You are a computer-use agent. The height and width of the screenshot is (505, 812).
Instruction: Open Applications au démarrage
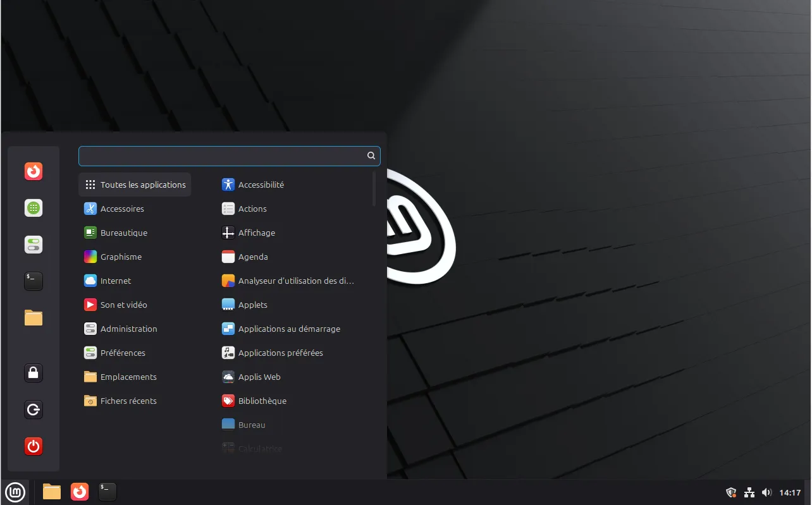point(288,329)
